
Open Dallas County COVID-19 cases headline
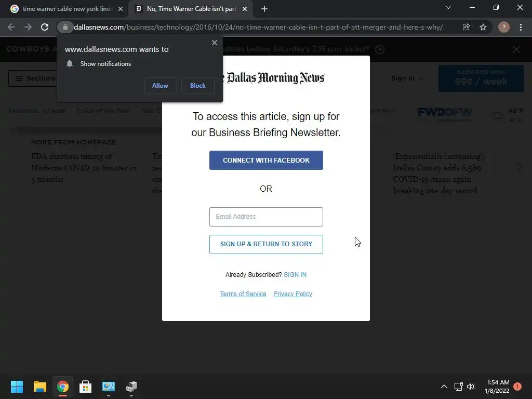pyautogui.click(x=438, y=174)
